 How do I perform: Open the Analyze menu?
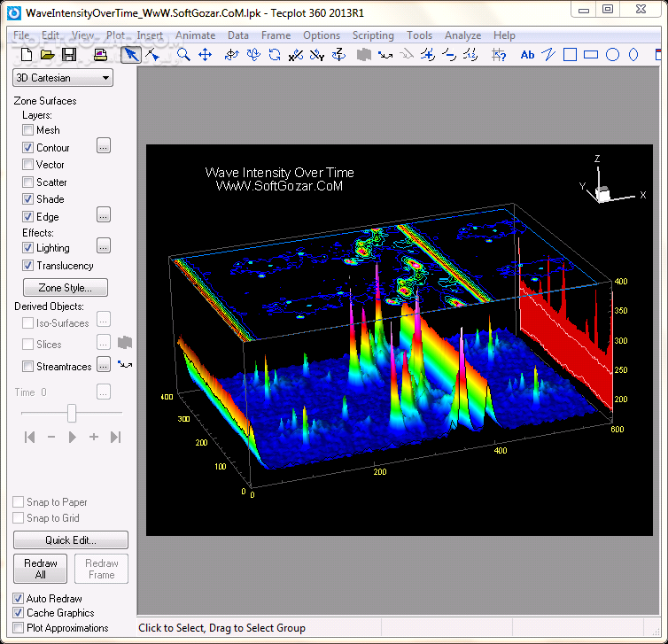tap(463, 35)
